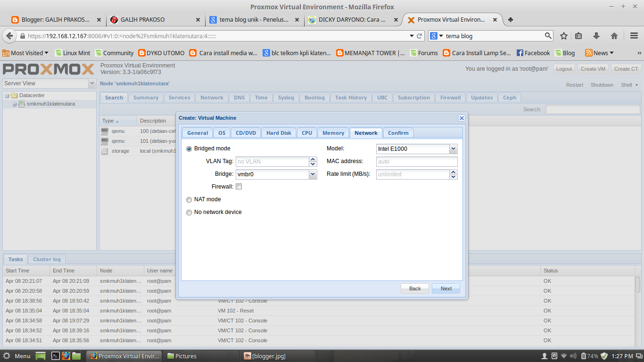This screenshot has height=362, width=644.
Task: Open the Confirm wizard tab
Action: pyautogui.click(x=398, y=133)
